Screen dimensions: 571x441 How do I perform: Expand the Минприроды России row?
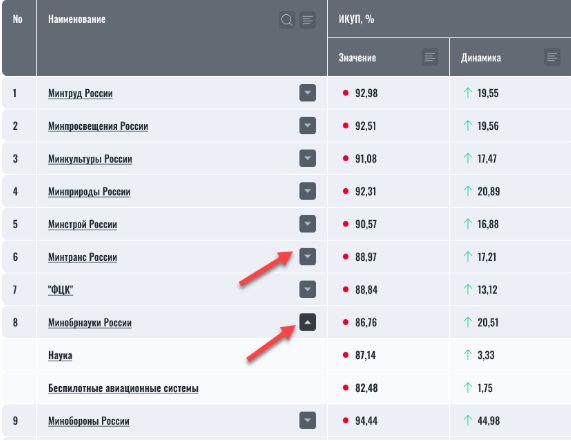[308, 191]
